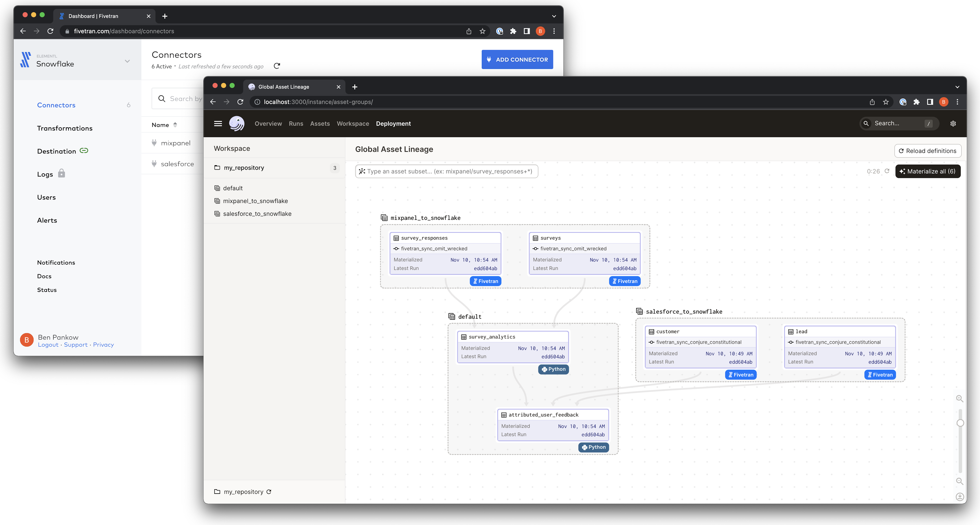Click the zoom out magnifier on lineage graph
Image resolution: width=980 pixels, height=525 pixels.
pos(960,481)
